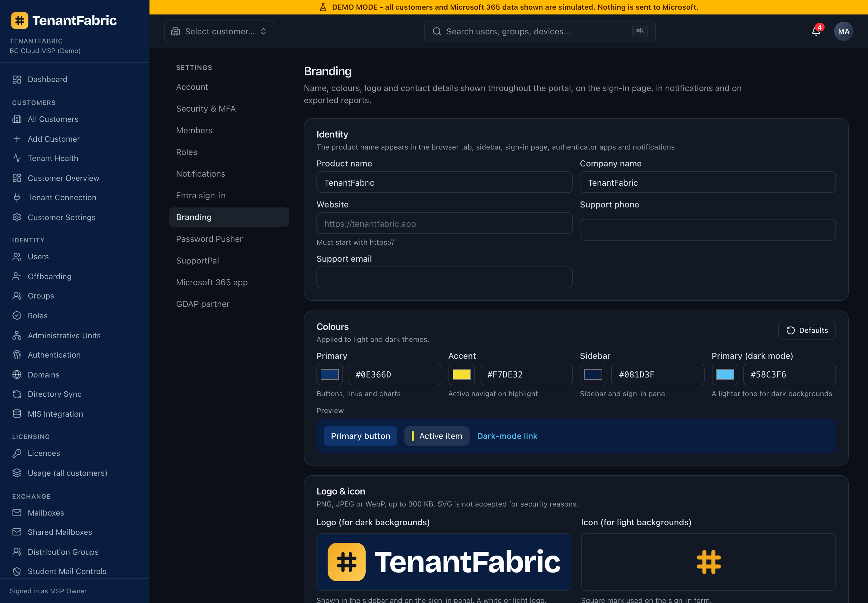
Task: Click the Accent hex value field
Action: tap(526, 374)
